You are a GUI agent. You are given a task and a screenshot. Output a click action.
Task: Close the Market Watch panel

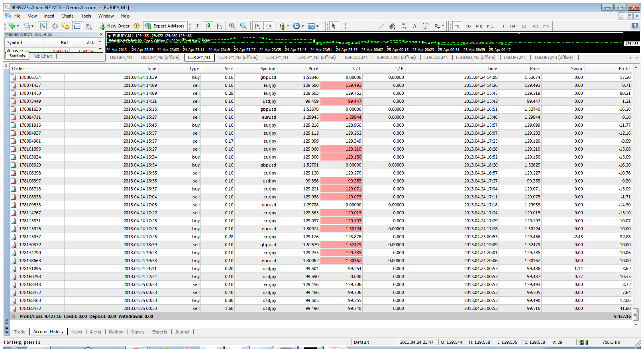(x=101, y=35)
